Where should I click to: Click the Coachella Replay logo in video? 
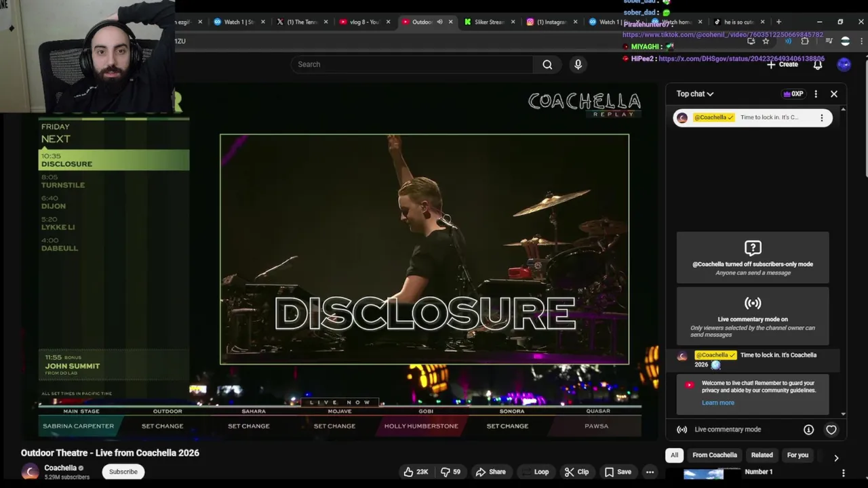point(585,104)
